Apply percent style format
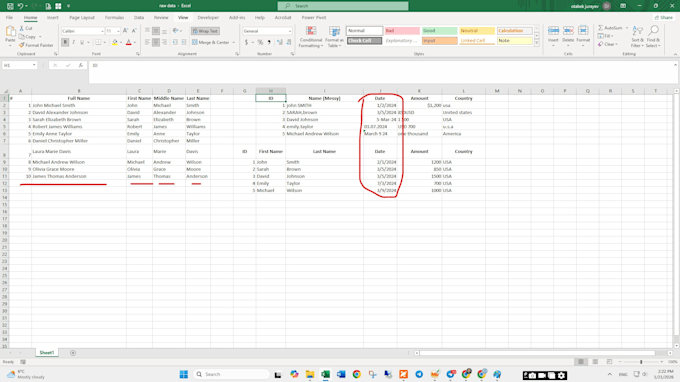This screenshot has height=382, width=680. pos(260,42)
